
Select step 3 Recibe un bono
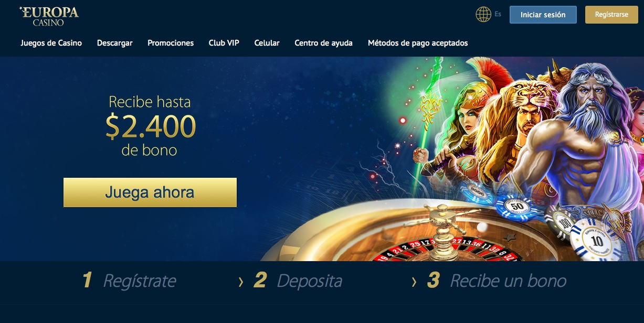(497, 281)
